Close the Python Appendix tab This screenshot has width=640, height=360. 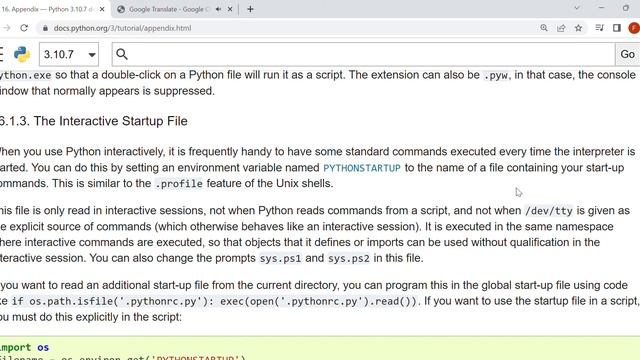102,9
